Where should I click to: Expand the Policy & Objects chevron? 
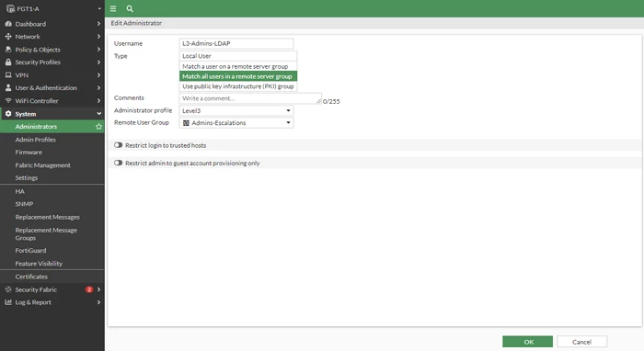(98, 50)
